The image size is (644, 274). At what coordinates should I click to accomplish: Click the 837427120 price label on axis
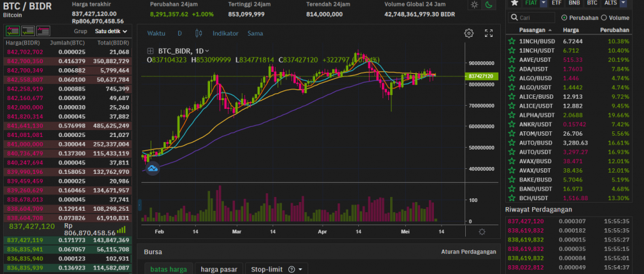click(481, 76)
